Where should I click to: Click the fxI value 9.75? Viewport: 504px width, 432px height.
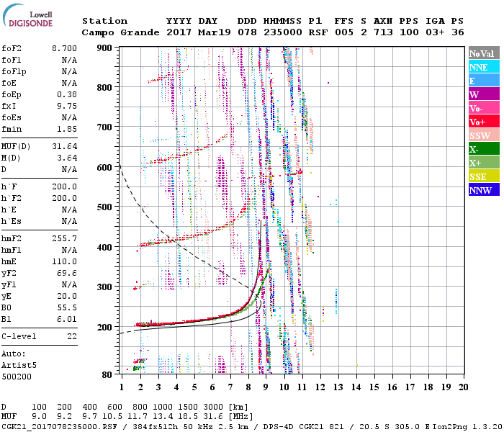[67, 106]
